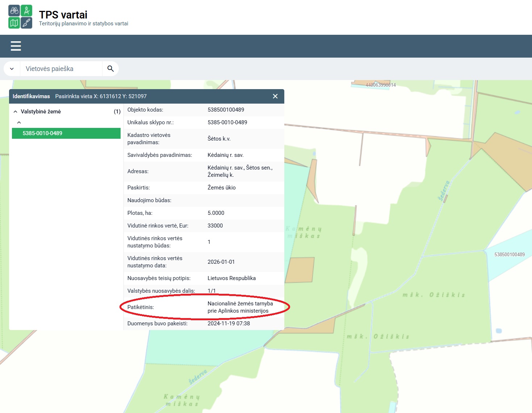
Task: Collapse the nested sub-group chevron
Action: 19,122
